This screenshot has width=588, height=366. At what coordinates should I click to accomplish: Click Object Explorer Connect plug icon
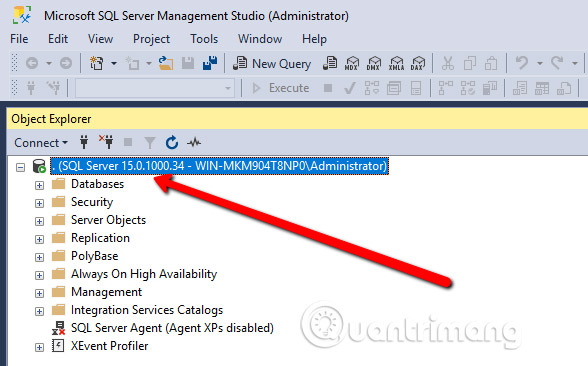[84, 142]
